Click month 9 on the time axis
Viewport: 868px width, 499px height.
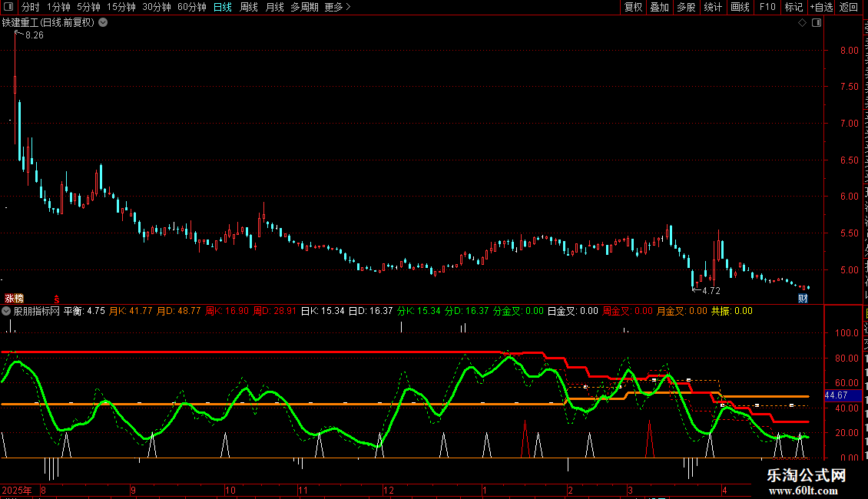pos(134,491)
